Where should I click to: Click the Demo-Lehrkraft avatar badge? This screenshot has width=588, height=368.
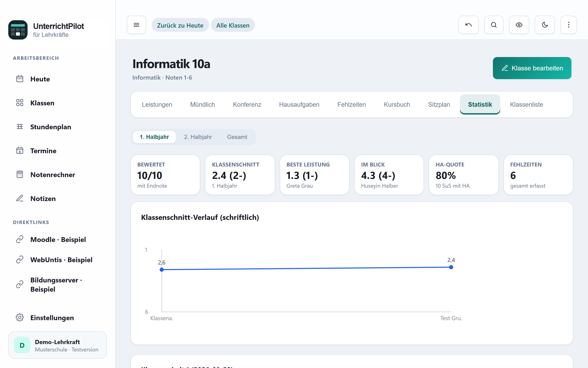(22, 345)
